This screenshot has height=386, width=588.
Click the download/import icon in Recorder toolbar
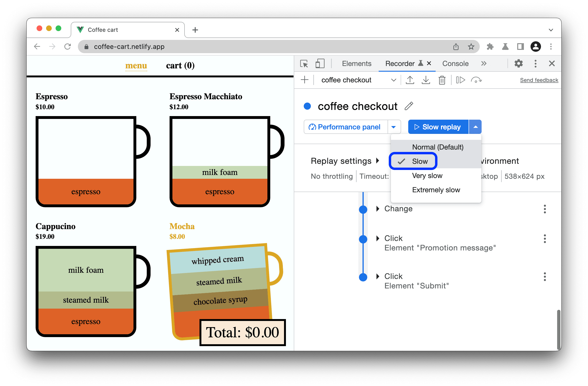427,80
